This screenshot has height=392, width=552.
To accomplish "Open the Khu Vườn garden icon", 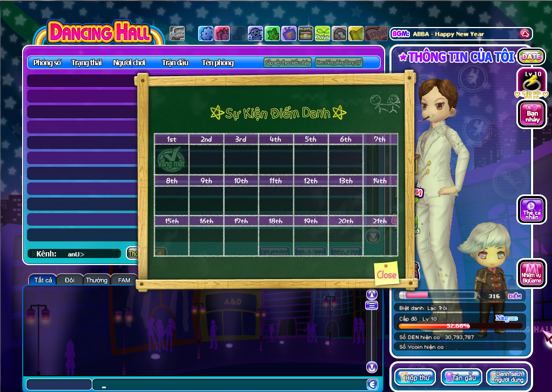I will (322, 34).
